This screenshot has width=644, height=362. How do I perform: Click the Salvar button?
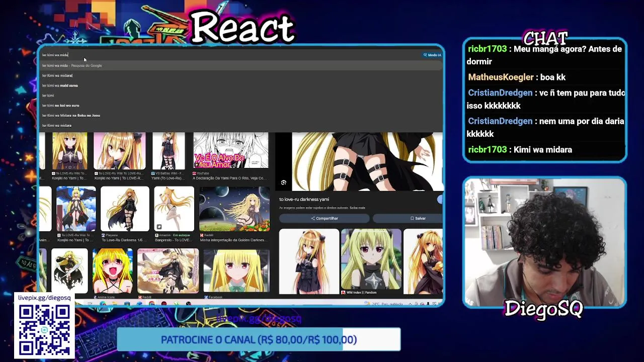point(408,218)
